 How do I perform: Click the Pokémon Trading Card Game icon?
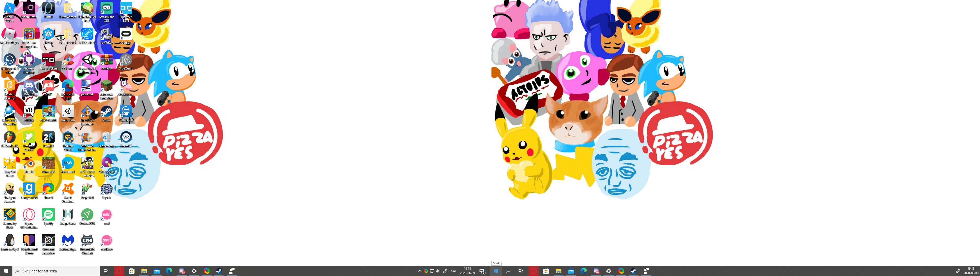[x=29, y=38]
